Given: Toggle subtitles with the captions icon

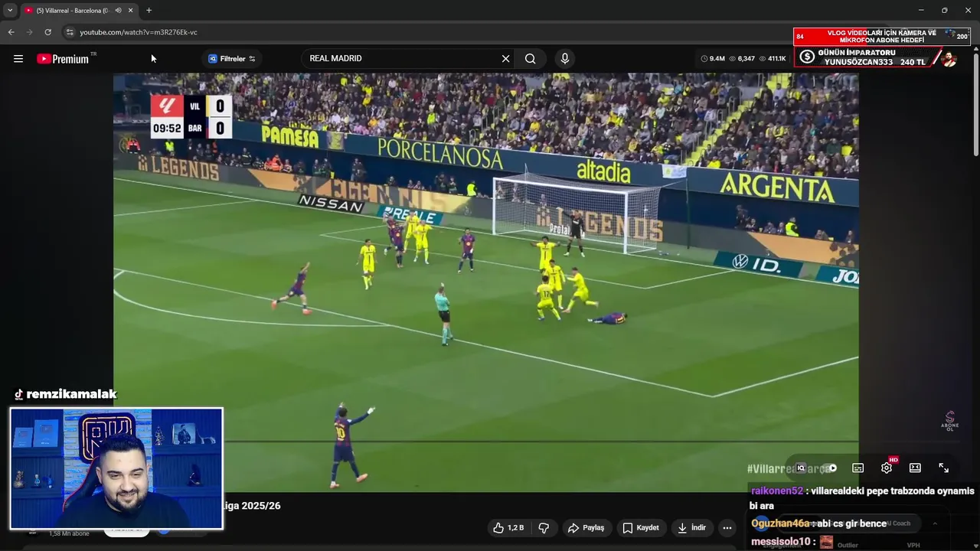Looking at the screenshot, I should click(858, 468).
